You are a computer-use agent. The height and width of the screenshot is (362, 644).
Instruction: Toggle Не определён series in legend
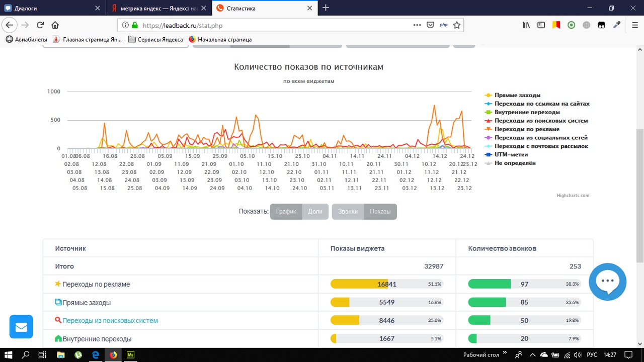[510, 163]
